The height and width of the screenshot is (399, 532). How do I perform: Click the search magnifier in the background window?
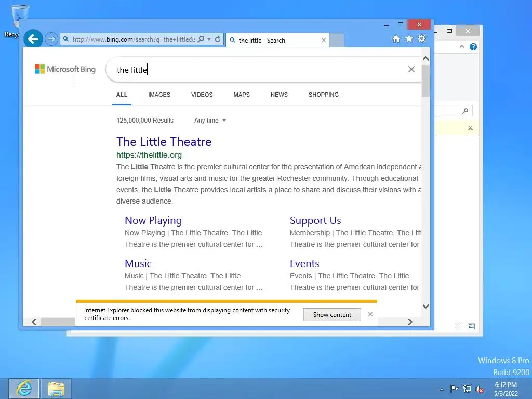pyautogui.click(x=465, y=111)
